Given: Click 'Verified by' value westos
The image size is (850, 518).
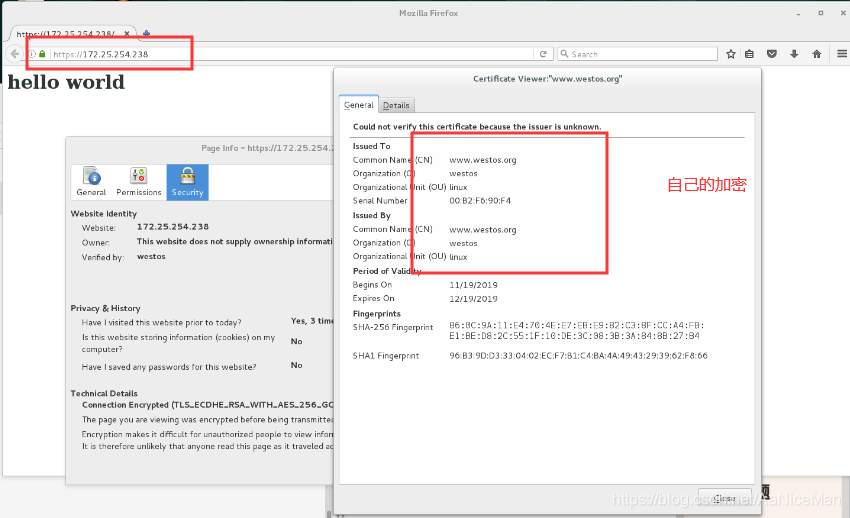Looking at the screenshot, I should (x=151, y=256).
